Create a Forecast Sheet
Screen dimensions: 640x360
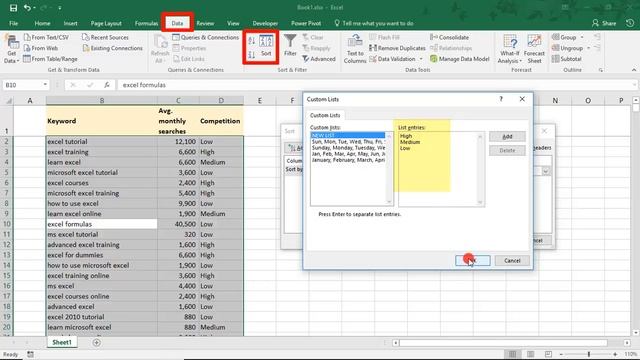pyautogui.click(x=534, y=49)
